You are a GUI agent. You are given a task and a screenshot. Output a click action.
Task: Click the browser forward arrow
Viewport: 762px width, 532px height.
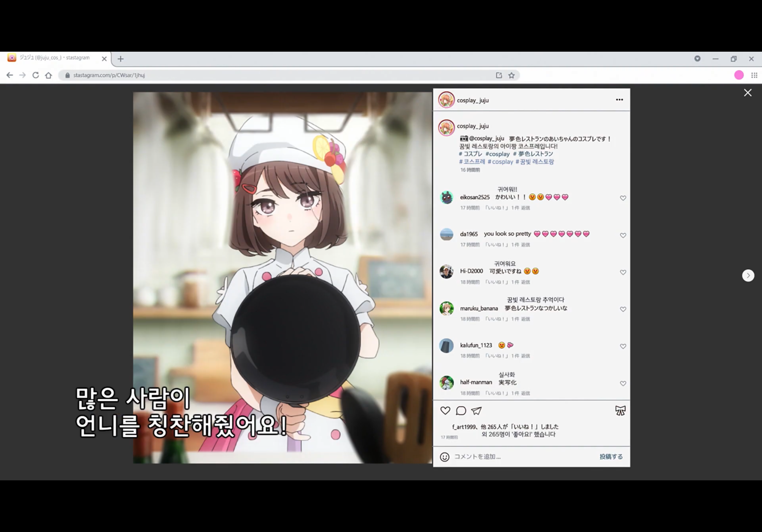tap(23, 75)
